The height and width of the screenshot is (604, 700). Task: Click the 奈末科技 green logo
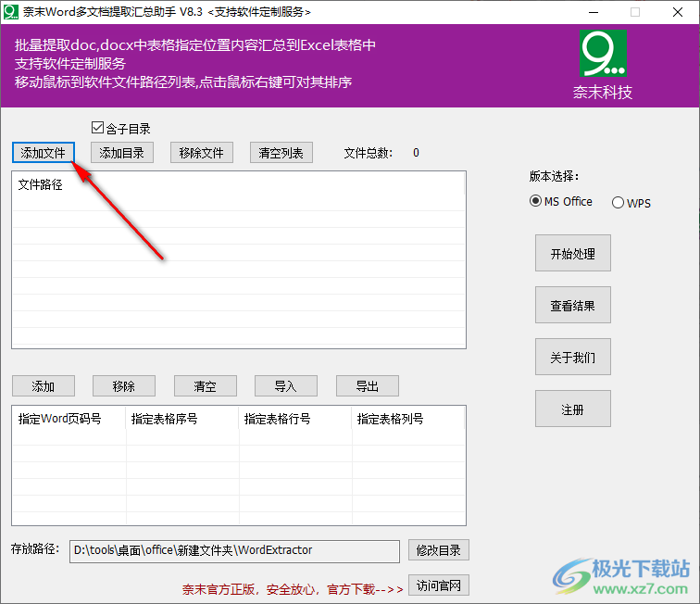click(x=603, y=53)
